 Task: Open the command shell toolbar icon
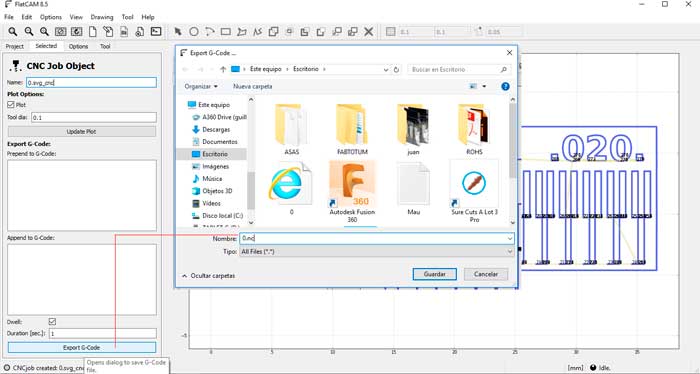coord(156,32)
